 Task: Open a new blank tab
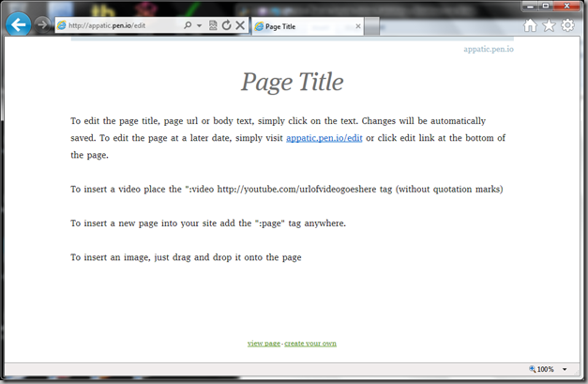(371, 26)
